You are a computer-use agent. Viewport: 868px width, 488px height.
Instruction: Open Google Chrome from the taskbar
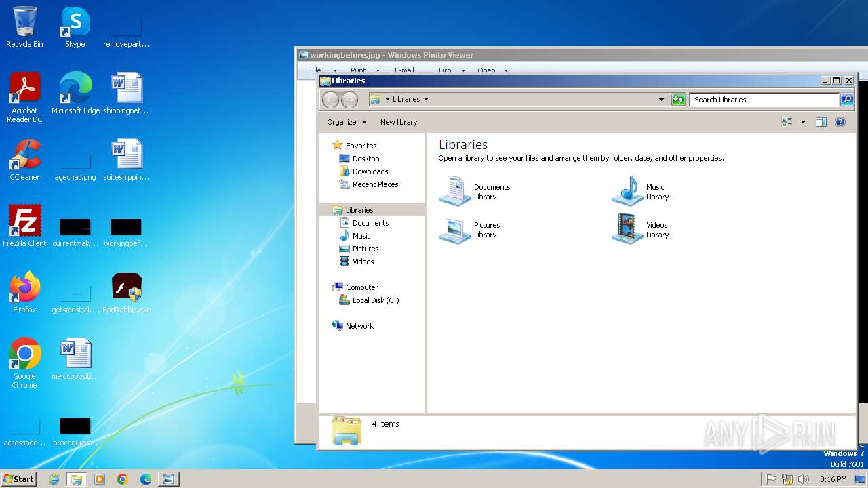(x=123, y=479)
